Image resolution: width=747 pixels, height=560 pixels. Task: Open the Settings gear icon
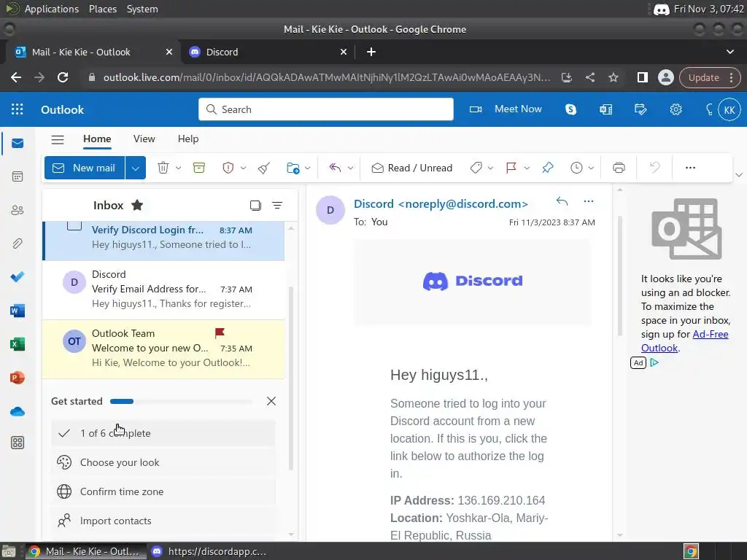coord(676,109)
